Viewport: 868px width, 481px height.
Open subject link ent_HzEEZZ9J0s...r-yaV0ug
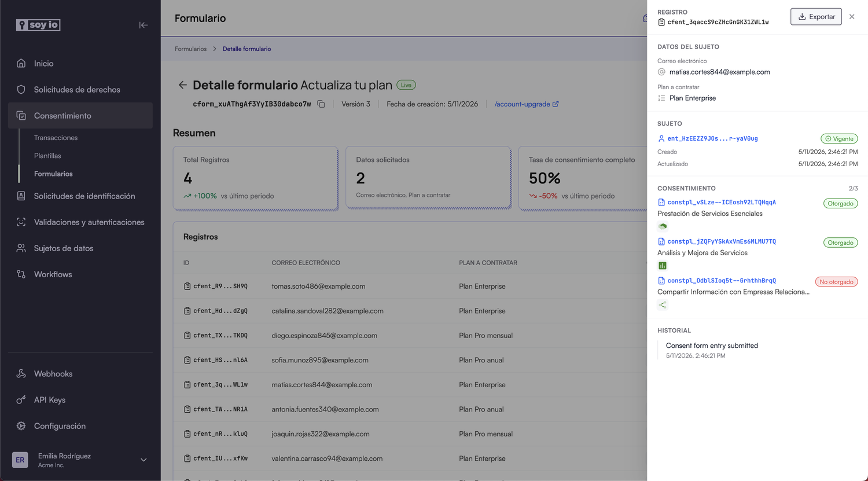pos(712,138)
